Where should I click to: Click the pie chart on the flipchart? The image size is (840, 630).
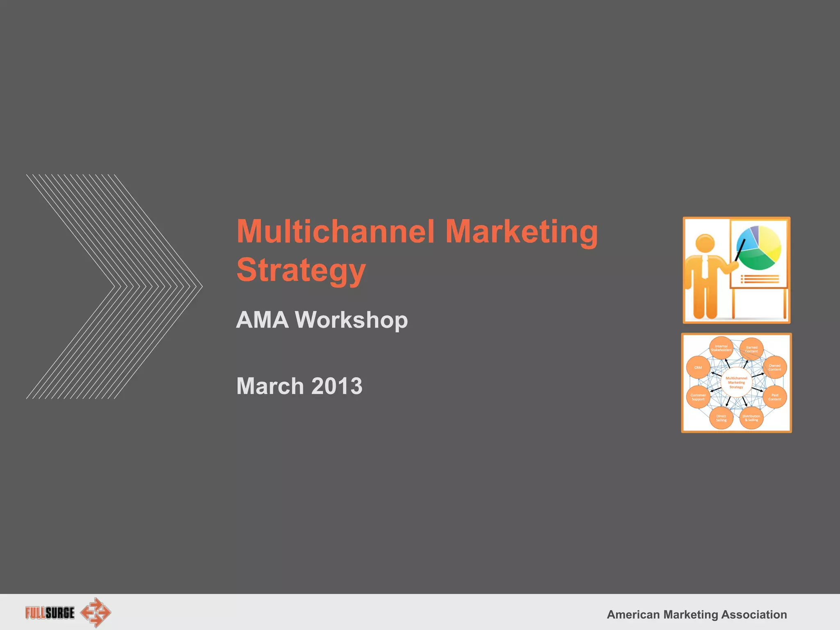[x=759, y=248]
